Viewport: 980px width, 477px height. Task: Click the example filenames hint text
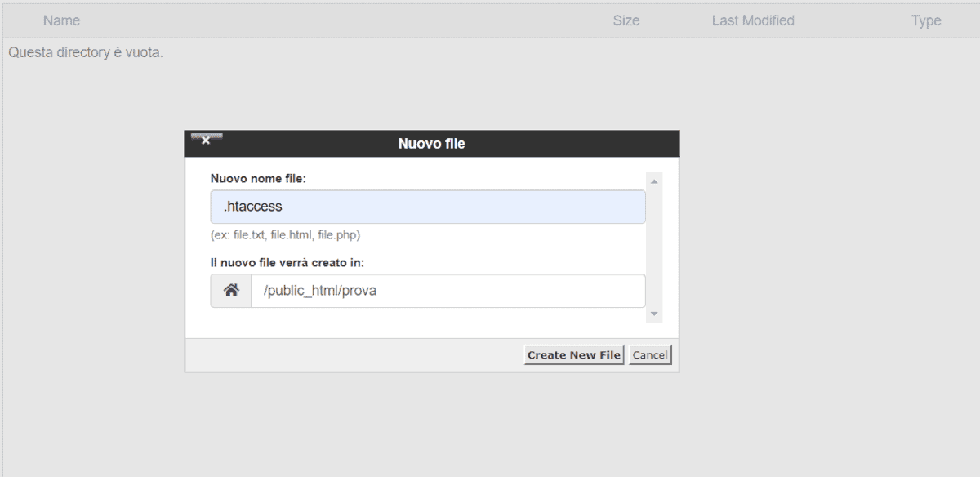[x=285, y=235]
